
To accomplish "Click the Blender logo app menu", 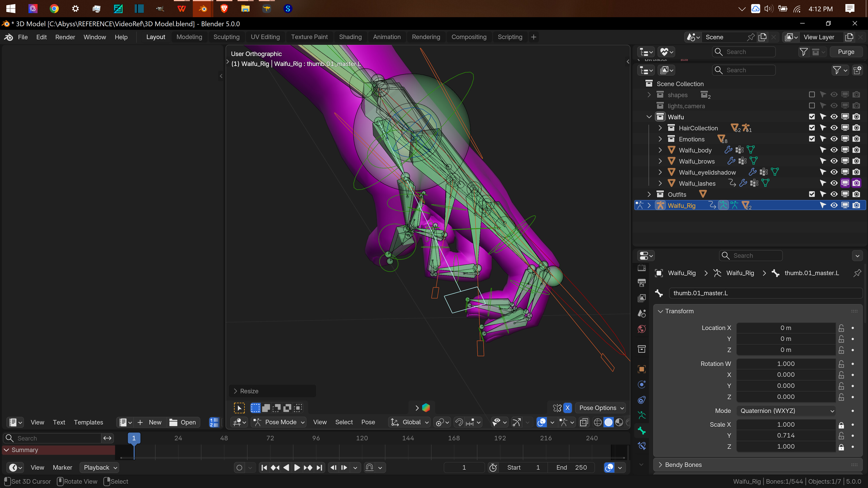I will 8,37.
